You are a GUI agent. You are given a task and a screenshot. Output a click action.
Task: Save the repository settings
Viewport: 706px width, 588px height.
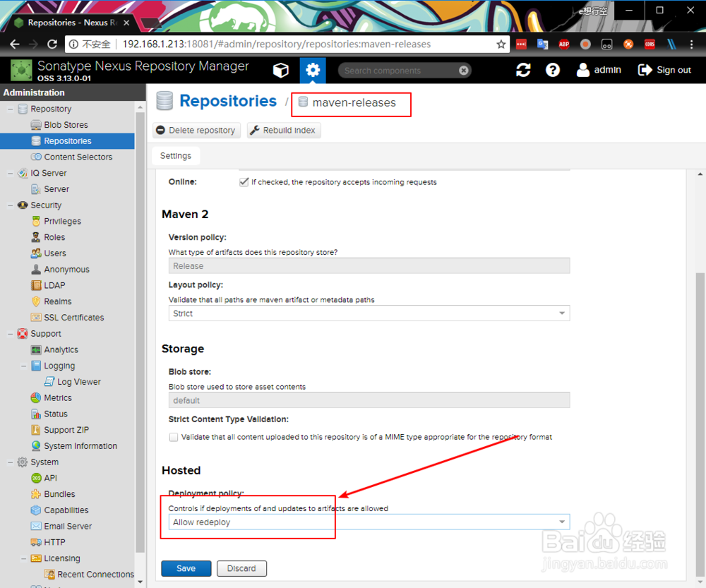click(186, 568)
